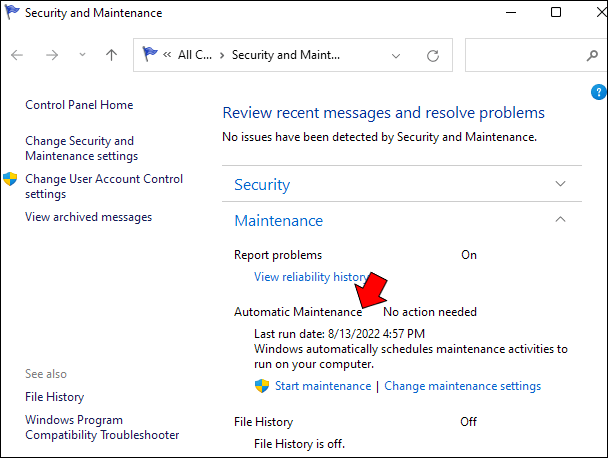Click the Maintenance section heading
Screen dimensions: 608x458
pyautogui.click(x=278, y=221)
